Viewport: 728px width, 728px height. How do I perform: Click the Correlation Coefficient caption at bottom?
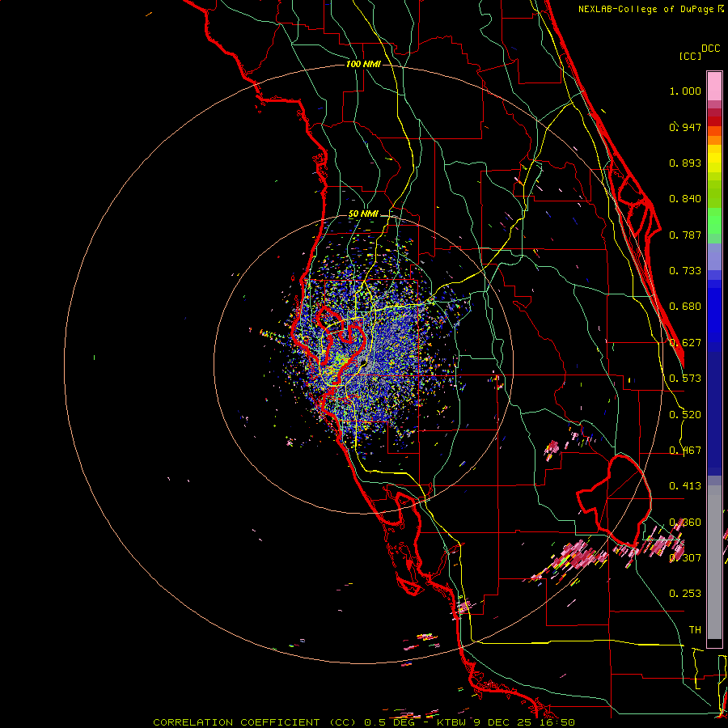[364, 722]
